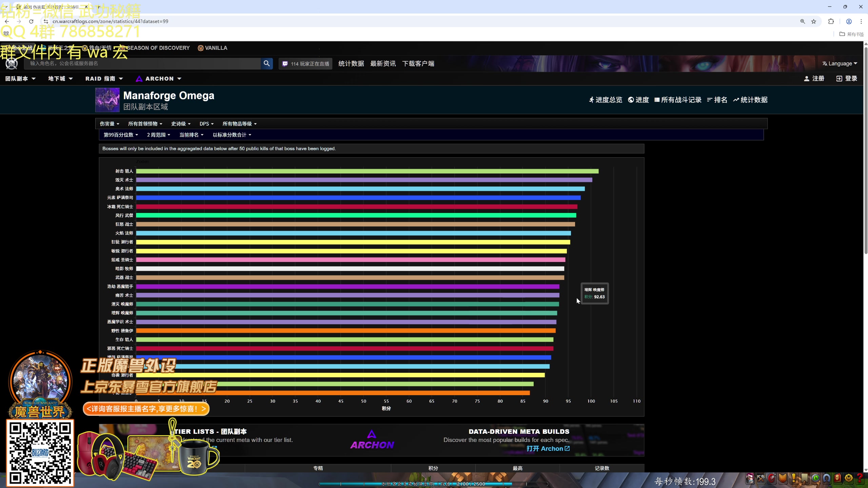Open the 史诗级 difficulty dropdown
Image resolution: width=868 pixels, height=488 pixels.
(x=181, y=124)
